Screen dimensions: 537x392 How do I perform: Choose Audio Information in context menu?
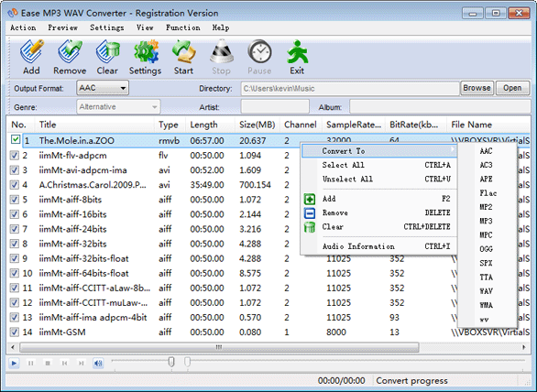pos(379,246)
